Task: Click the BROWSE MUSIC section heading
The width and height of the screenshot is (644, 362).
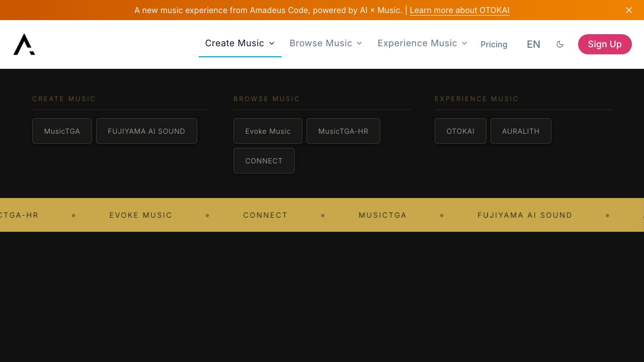Action: [267, 99]
